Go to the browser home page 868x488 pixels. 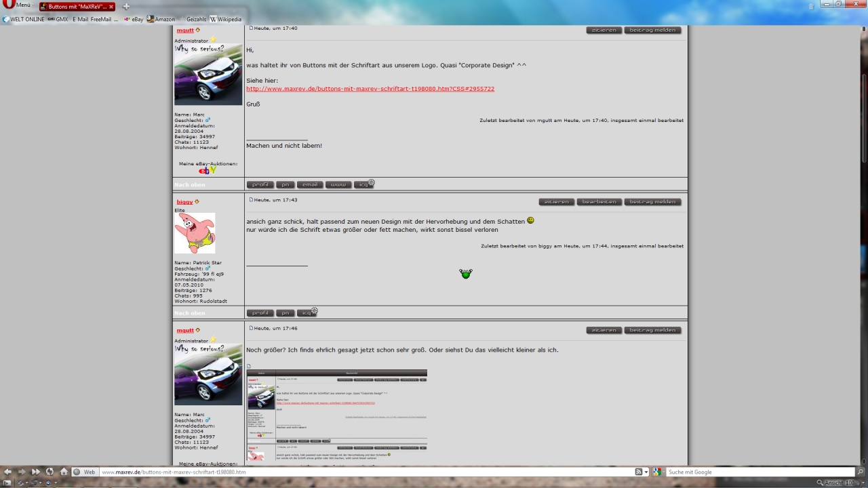pyautogui.click(x=64, y=472)
